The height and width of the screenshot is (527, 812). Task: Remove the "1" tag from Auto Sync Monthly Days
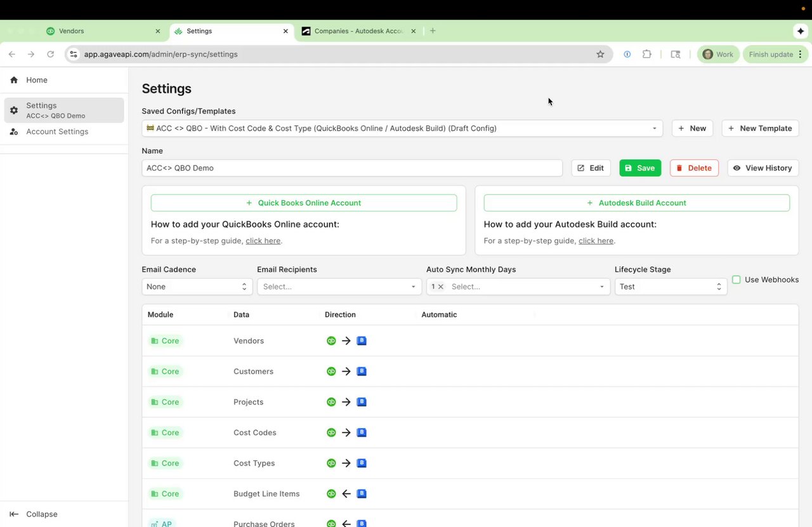click(x=441, y=287)
